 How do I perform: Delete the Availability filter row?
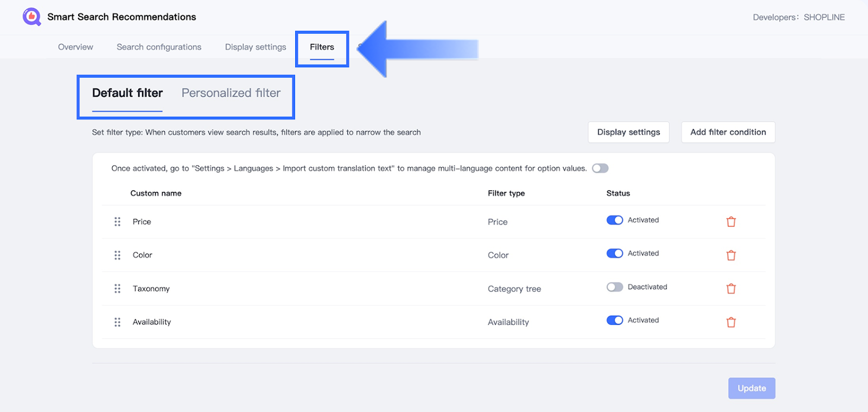(731, 322)
